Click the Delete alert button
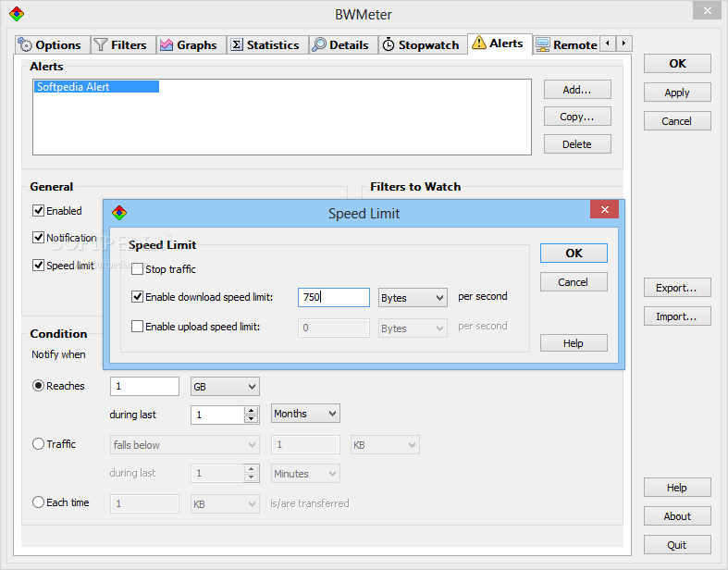728x570 pixels. click(577, 144)
